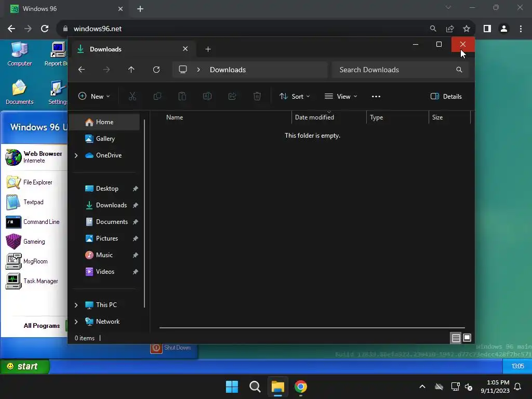Click the Chrome address bar URL
Image resolution: width=532 pixels, height=399 pixels.
pyautogui.click(x=98, y=29)
